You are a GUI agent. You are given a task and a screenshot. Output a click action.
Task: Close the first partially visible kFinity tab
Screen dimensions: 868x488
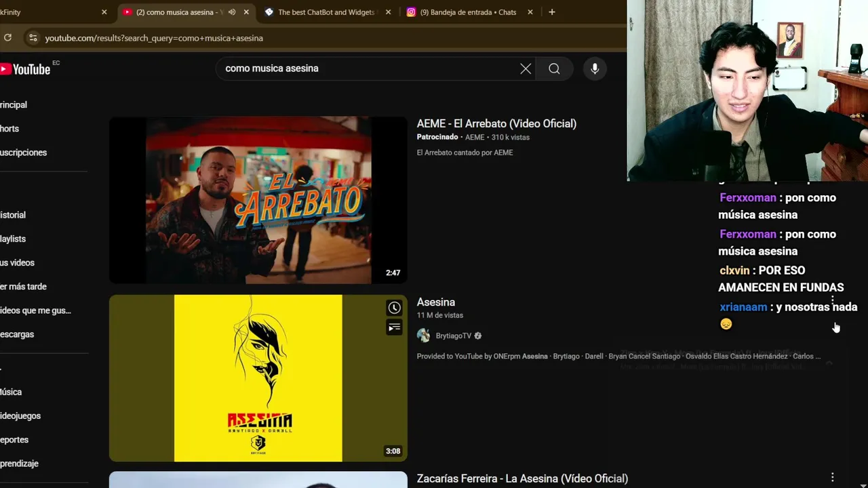(x=104, y=12)
